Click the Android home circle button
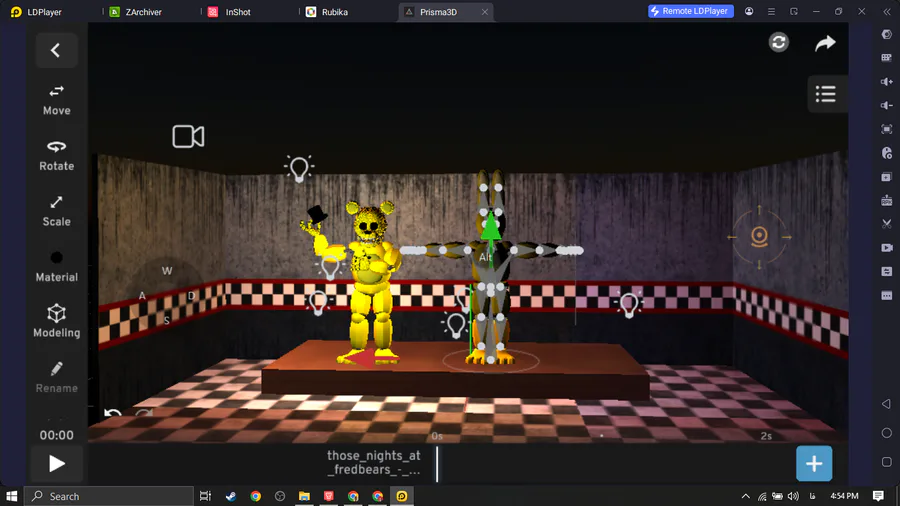Viewport: 900px width, 506px height. [887, 433]
